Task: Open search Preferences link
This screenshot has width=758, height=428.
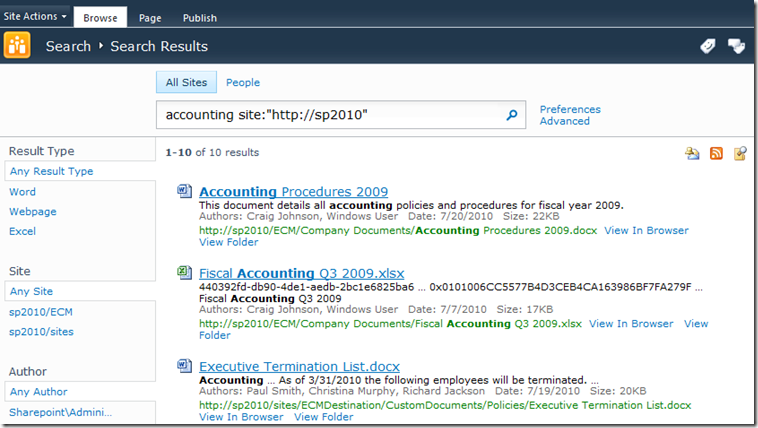Action: (x=570, y=109)
